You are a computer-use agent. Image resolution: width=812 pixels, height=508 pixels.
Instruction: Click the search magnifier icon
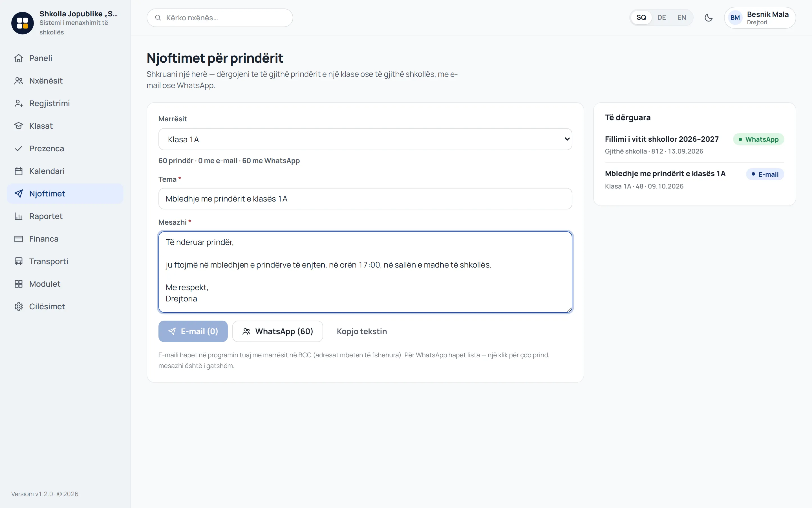(158, 17)
